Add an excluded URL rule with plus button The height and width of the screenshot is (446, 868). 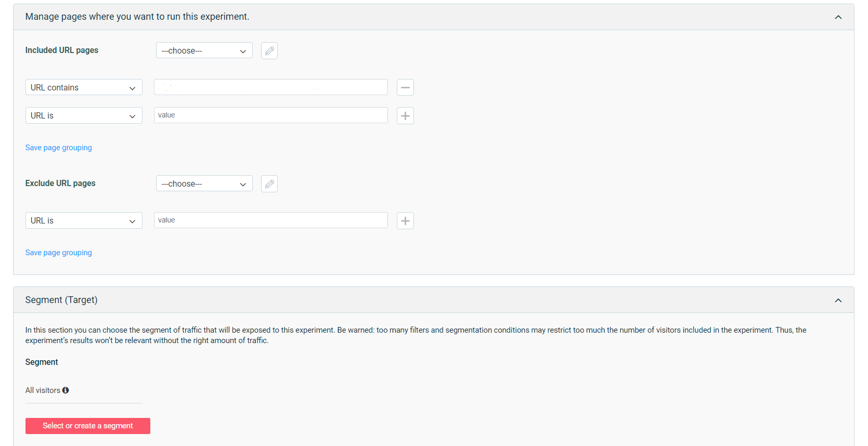point(405,220)
